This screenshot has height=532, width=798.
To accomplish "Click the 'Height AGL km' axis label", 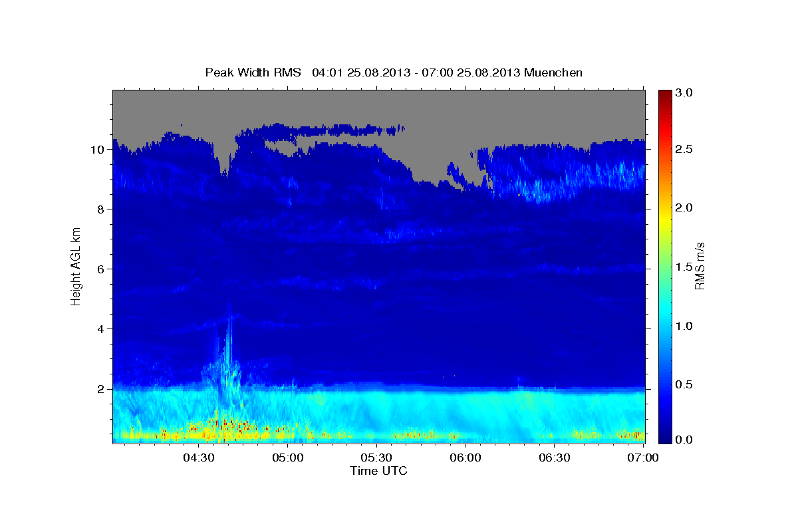I will 76,266.
